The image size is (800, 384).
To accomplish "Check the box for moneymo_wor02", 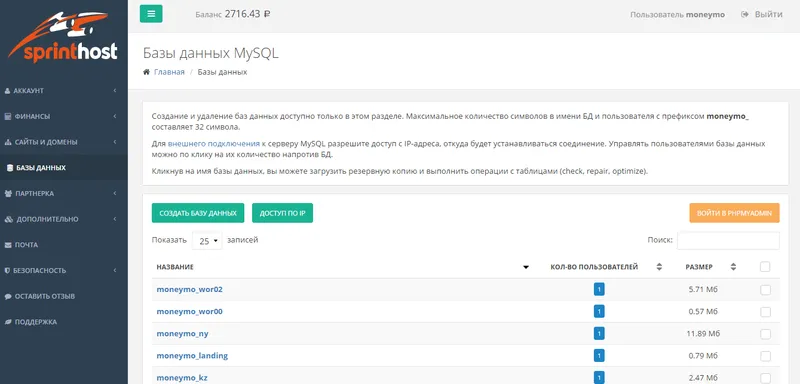I will click(x=765, y=290).
